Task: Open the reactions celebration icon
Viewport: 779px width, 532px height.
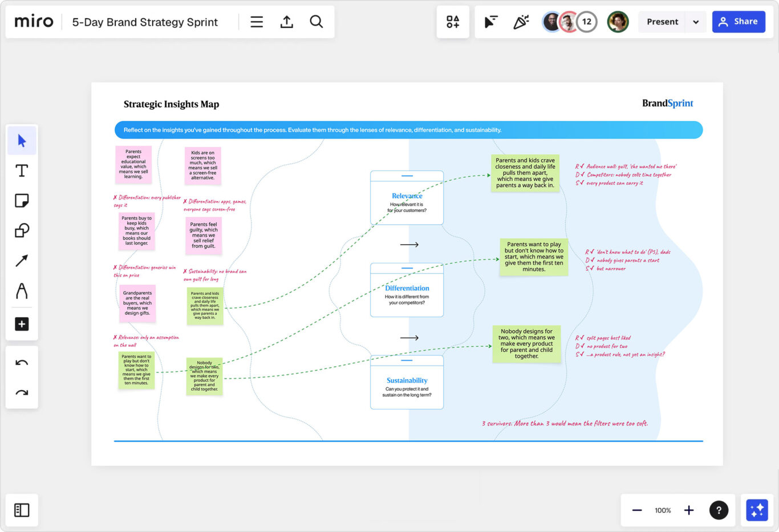Action: pyautogui.click(x=521, y=22)
